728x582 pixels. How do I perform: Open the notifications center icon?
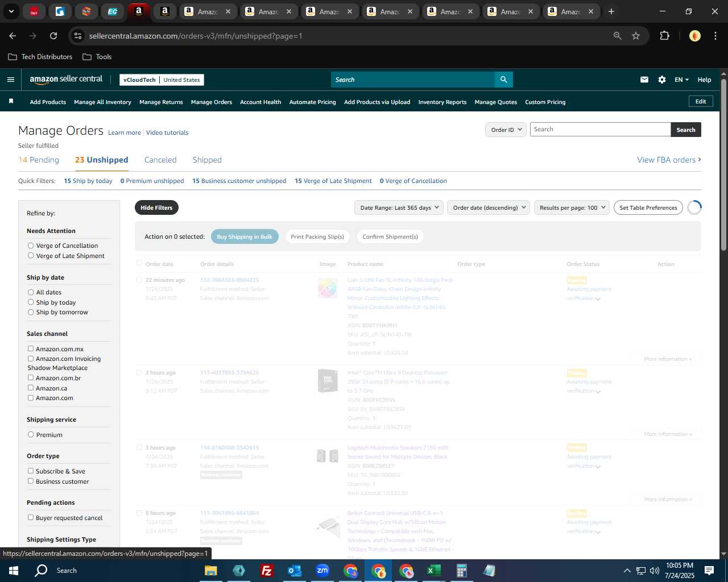point(709,571)
